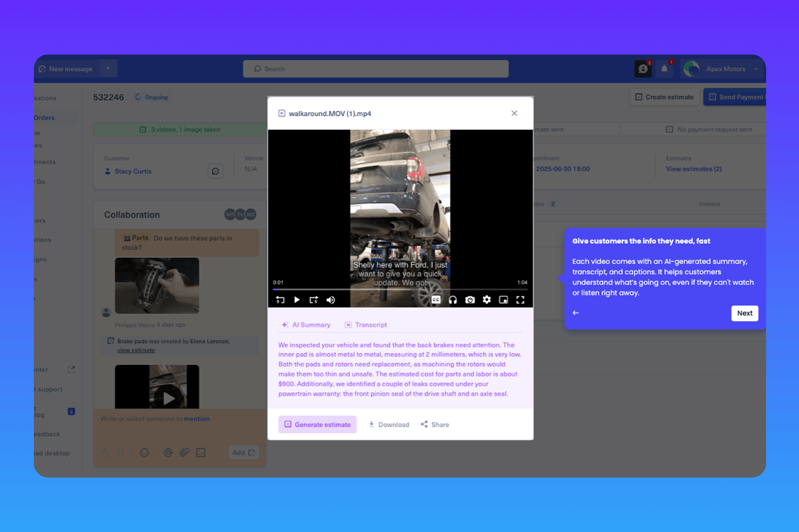The image size is (799, 532).
Task: Open video player settings gear
Action: [x=487, y=300]
